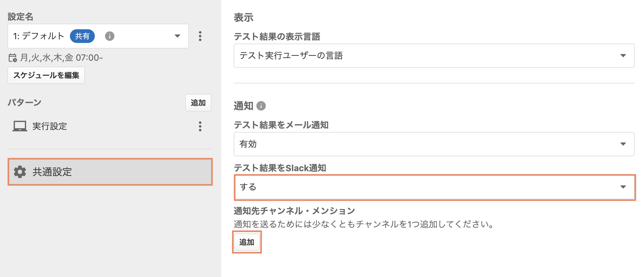Click the blue 共有 badge

click(82, 36)
